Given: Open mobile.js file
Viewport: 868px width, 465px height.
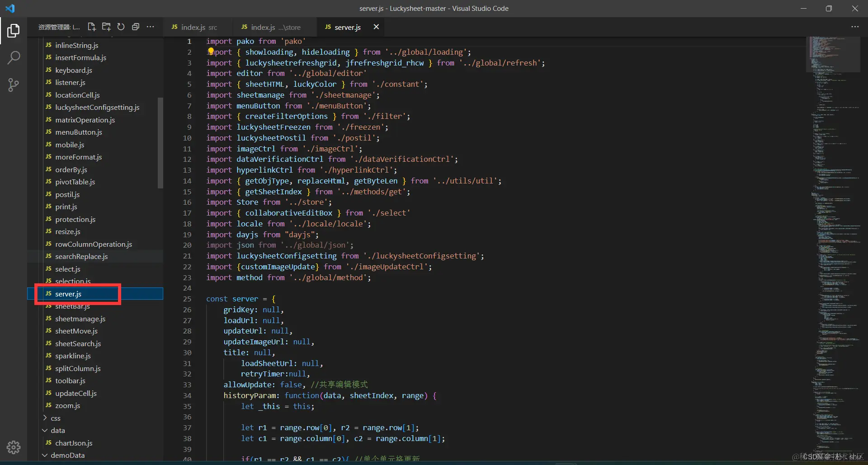Looking at the screenshot, I should click(70, 145).
